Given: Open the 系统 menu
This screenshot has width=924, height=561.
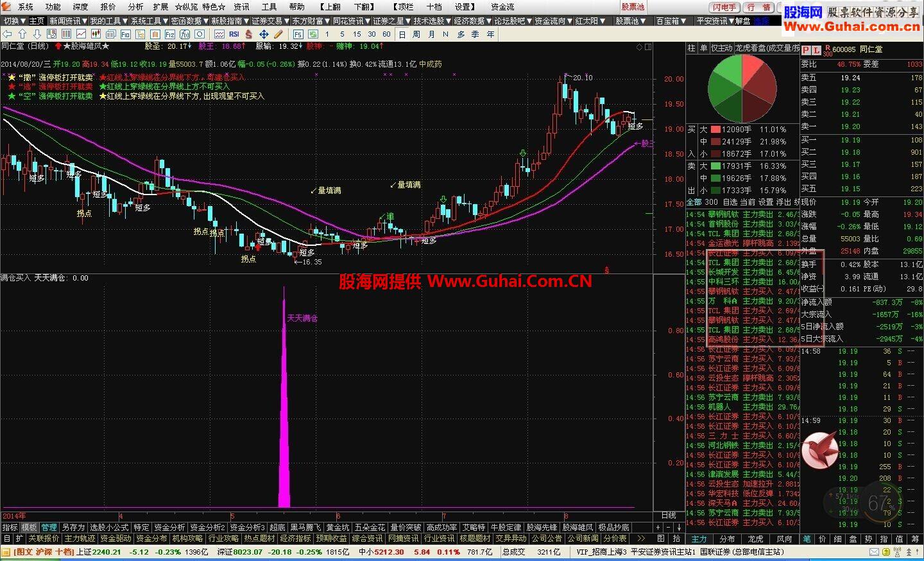Looking at the screenshot, I should tap(26, 7).
